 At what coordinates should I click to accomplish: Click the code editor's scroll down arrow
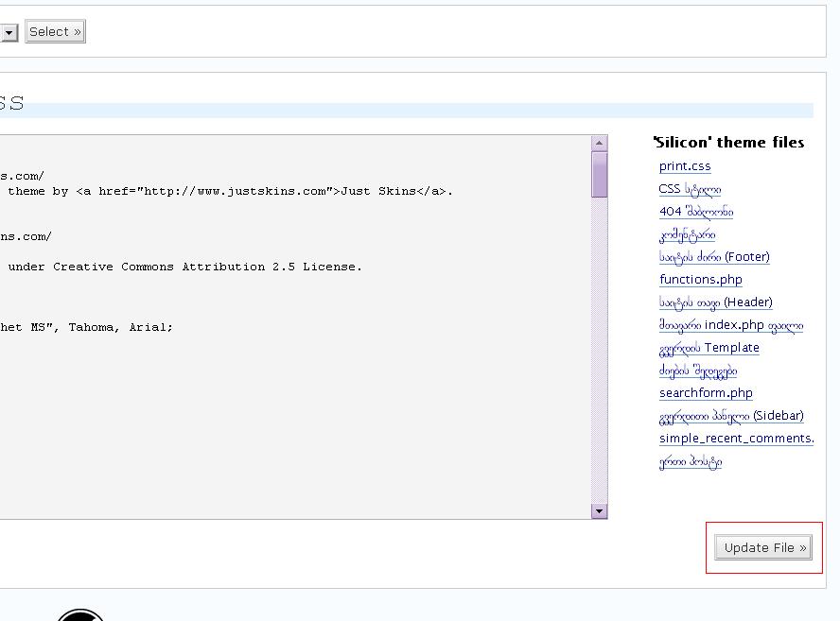click(599, 511)
